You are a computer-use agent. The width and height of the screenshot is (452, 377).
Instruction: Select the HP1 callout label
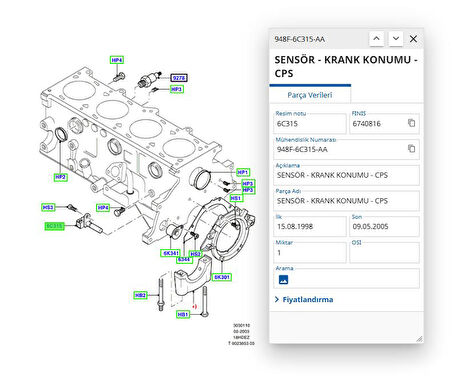(243, 172)
